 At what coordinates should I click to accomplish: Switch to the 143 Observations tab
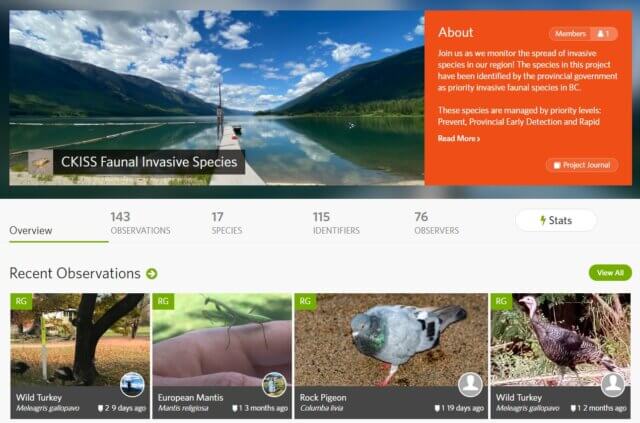140,223
